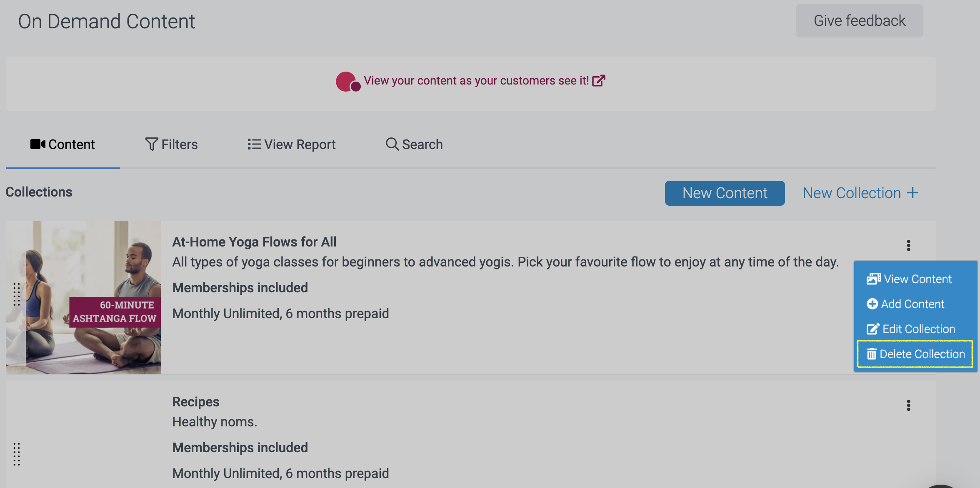The width and height of the screenshot is (980, 488).
Task: Click the plus icon next to New Collection
Action: click(912, 193)
